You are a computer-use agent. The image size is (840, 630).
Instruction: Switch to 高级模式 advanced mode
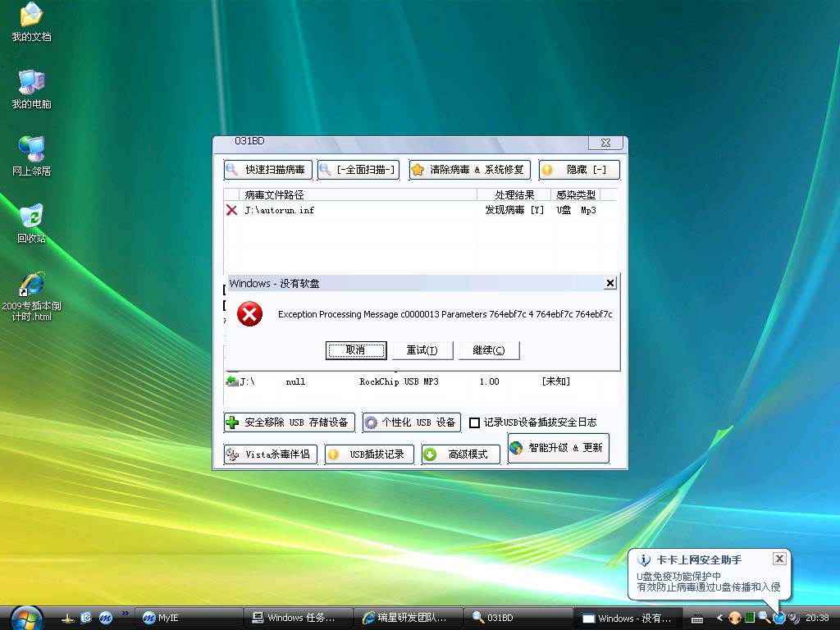pos(461,454)
